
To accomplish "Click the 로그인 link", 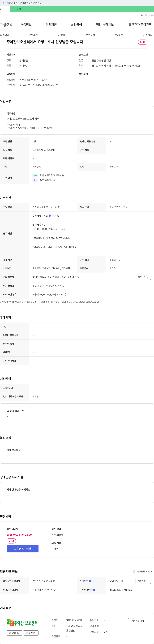I will (x=143, y=15).
